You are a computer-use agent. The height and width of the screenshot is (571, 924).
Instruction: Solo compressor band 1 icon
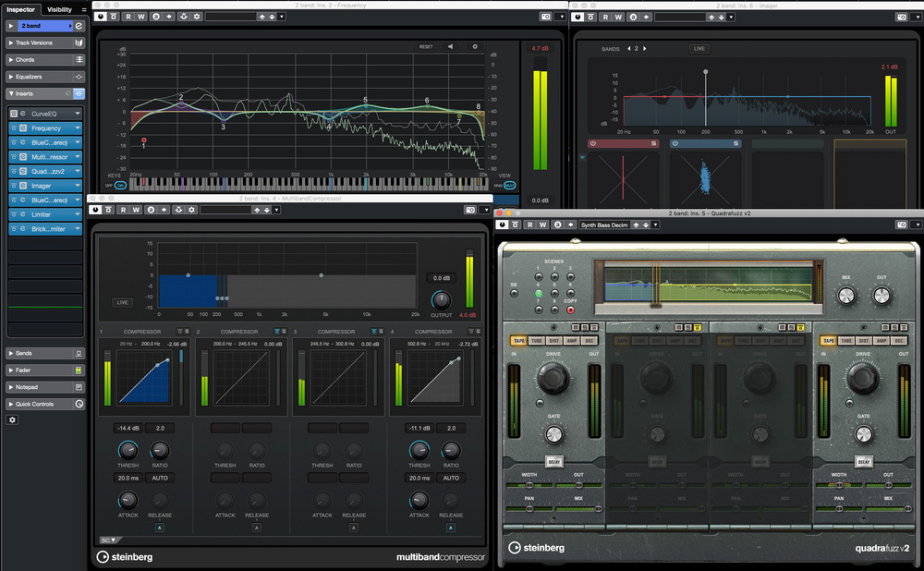coord(187,332)
